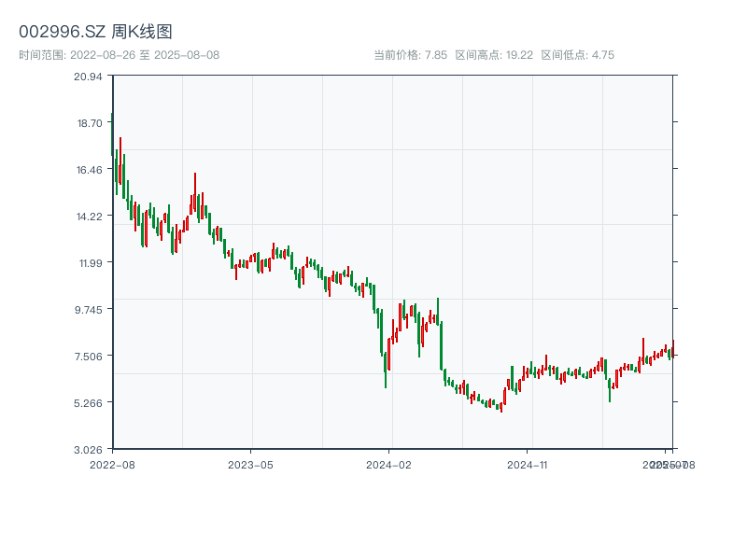The height and width of the screenshot is (560, 747).
Task: Click the 2023-05 x-axis date label
Action: coord(250,464)
